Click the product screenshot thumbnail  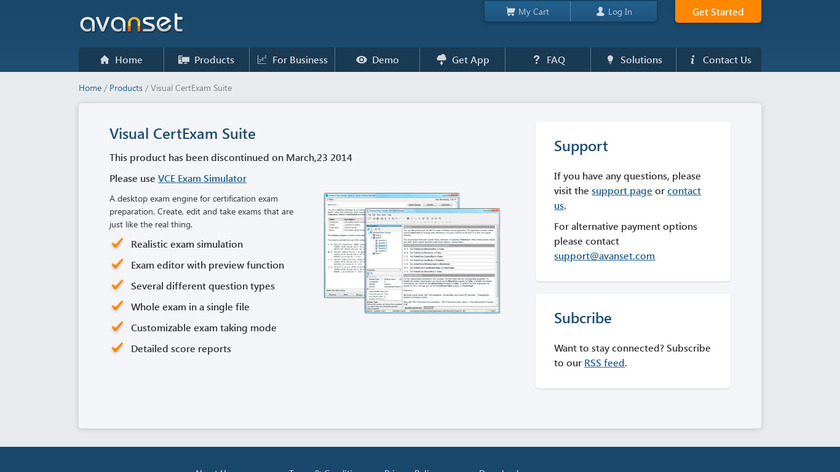pyautogui.click(x=412, y=253)
